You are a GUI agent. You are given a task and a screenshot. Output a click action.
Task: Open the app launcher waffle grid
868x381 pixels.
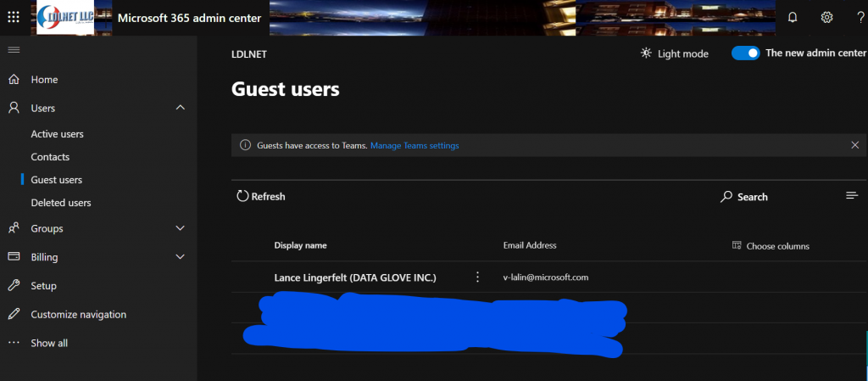14,17
